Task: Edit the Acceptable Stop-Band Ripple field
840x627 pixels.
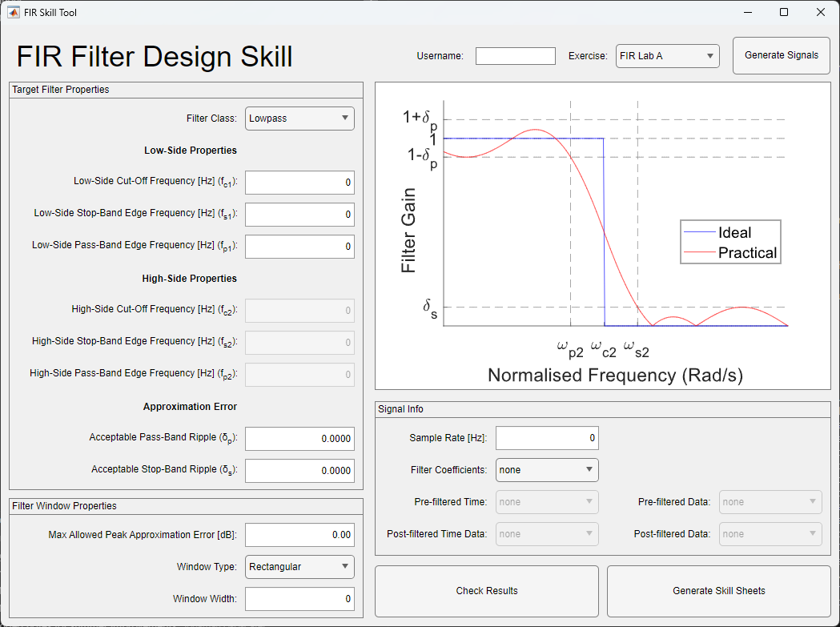Action: click(x=299, y=471)
